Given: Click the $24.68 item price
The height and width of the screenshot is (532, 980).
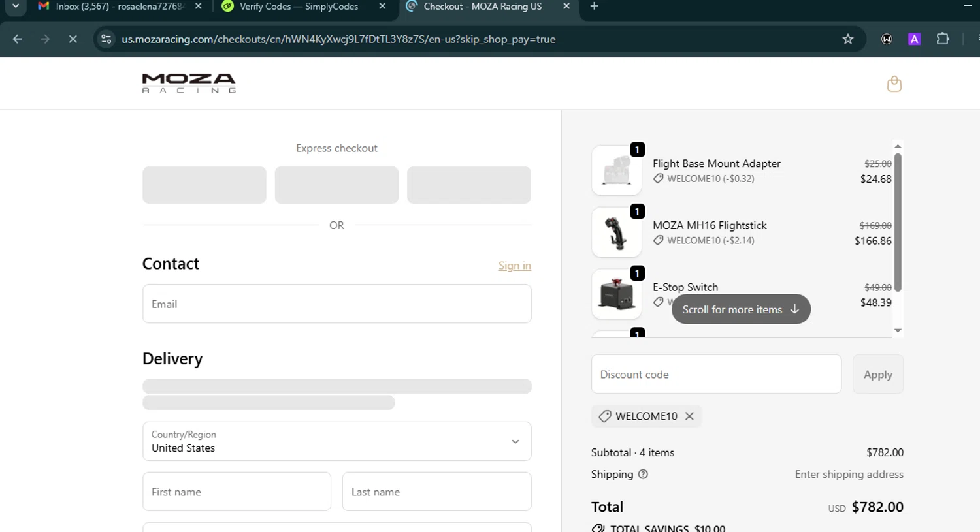Looking at the screenshot, I should 875,179.
